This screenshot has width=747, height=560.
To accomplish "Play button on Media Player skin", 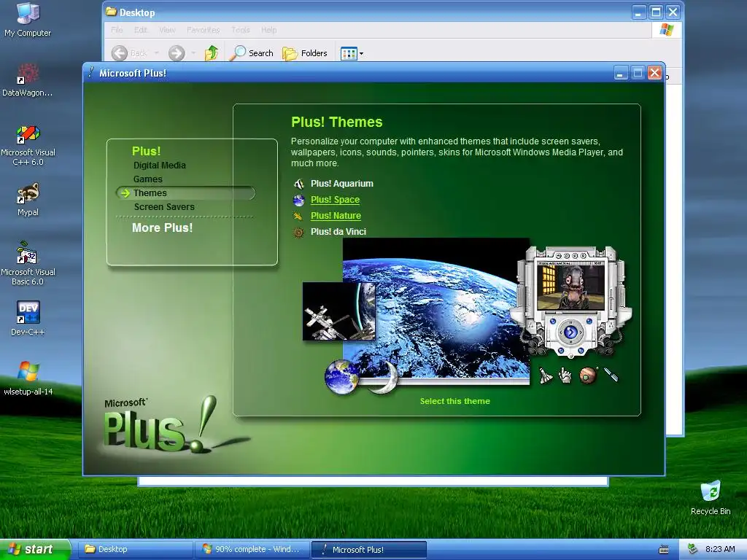I will tap(570, 332).
